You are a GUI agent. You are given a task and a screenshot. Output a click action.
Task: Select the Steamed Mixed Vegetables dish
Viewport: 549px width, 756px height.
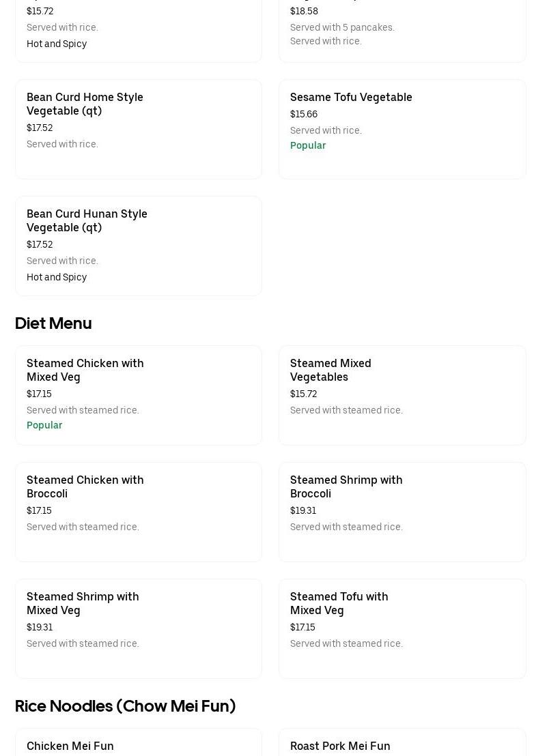330,370
